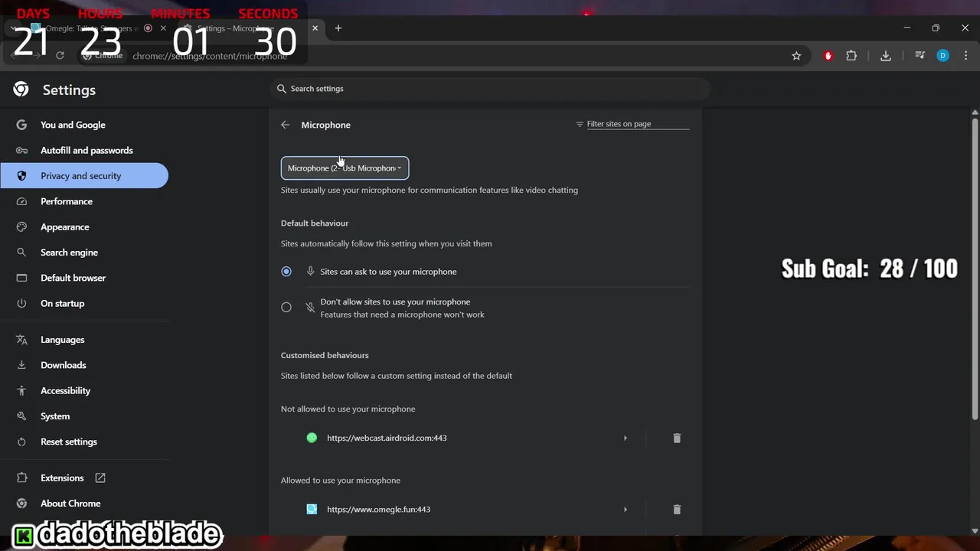
Task: Open the microphone device dropdown
Action: point(345,168)
